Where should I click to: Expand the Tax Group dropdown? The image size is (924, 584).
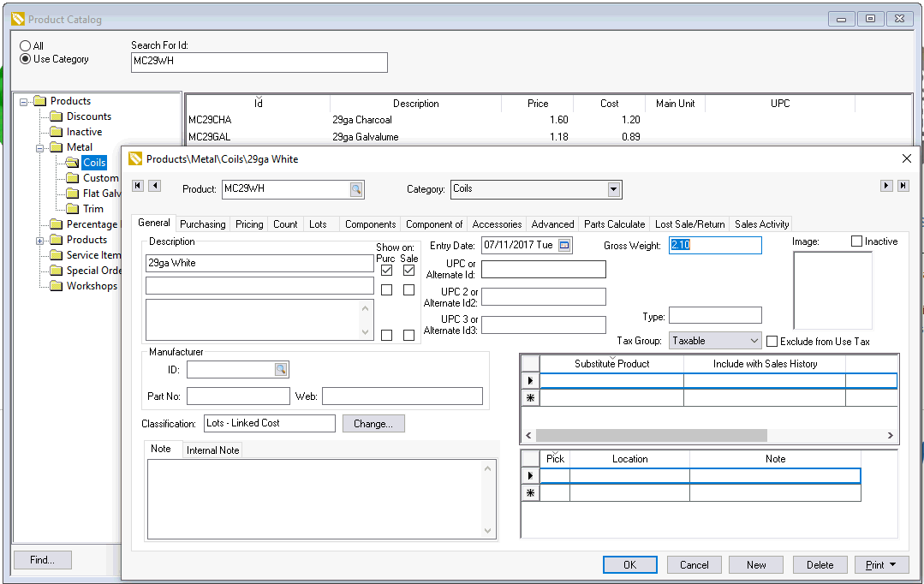(754, 341)
